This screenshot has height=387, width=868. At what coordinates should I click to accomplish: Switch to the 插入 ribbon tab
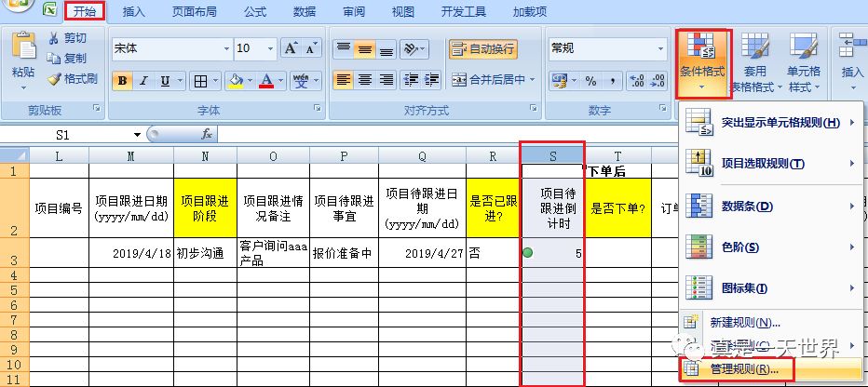click(x=134, y=12)
